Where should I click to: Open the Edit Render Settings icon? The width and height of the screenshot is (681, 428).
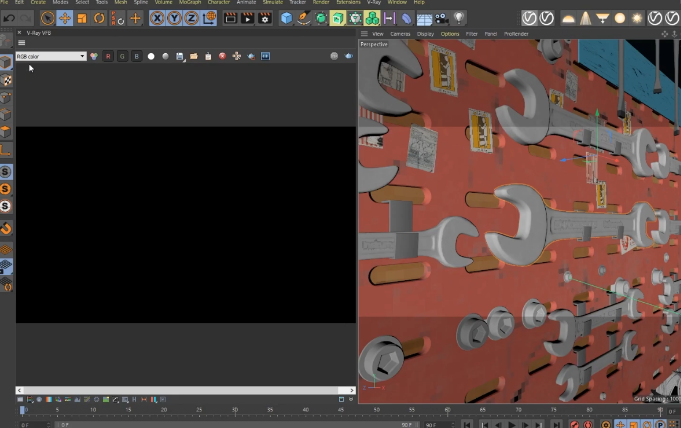point(265,18)
